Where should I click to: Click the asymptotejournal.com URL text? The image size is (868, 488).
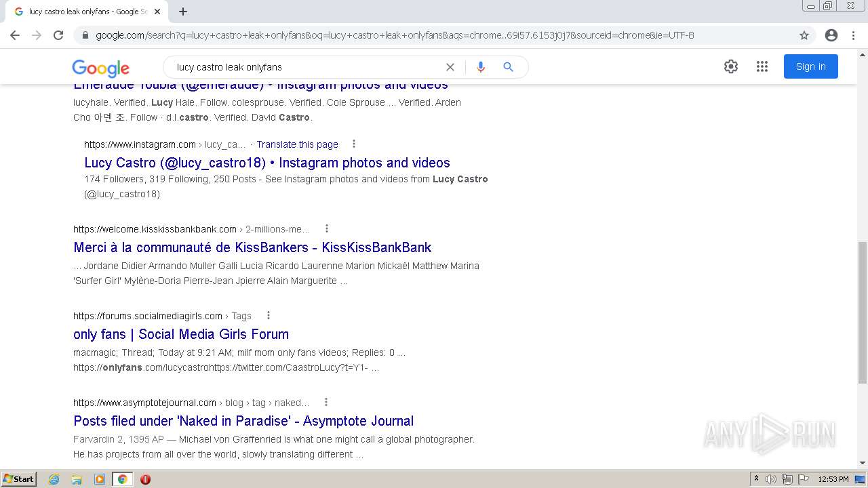(x=144, y=403)
